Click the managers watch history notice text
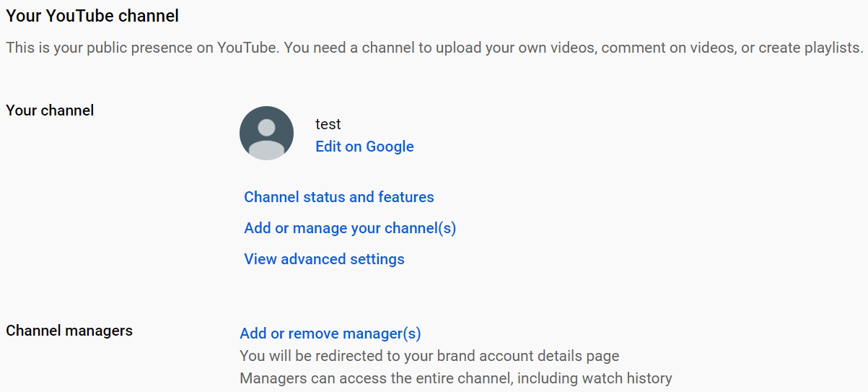Screen dimensions: 868x392 [x=456, y=378]
